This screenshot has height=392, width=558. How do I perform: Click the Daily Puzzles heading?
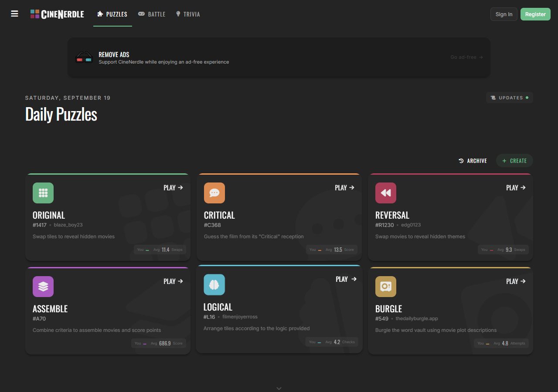click(61, 114)
